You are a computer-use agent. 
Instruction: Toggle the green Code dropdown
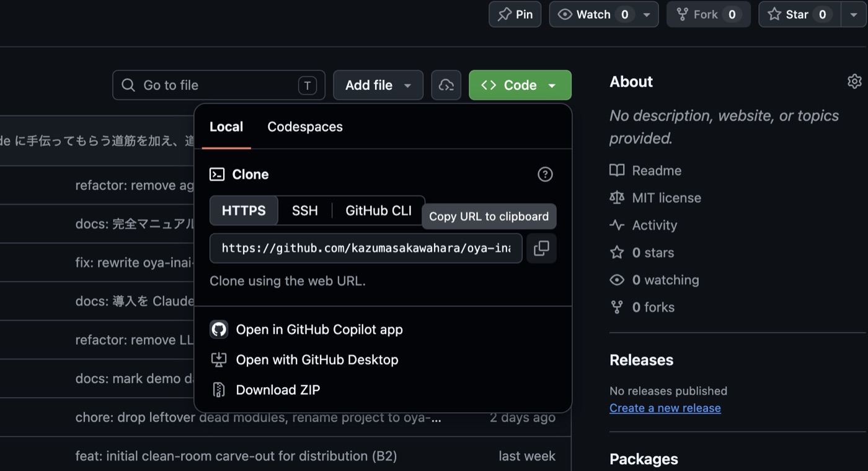point(520,85)
